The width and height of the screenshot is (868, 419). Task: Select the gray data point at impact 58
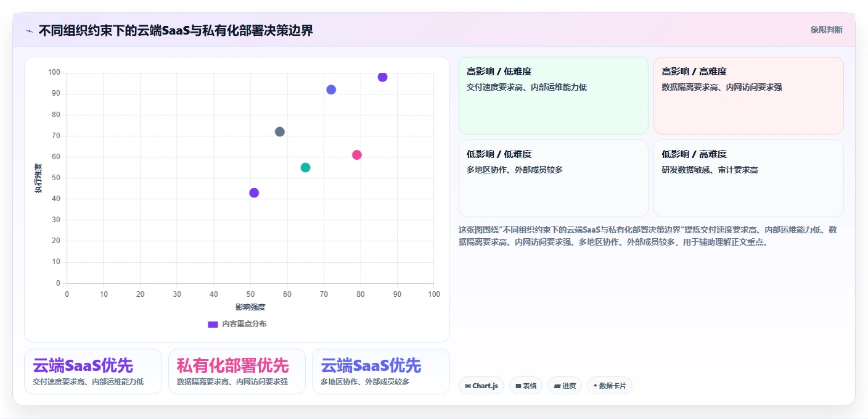[280, 131]
